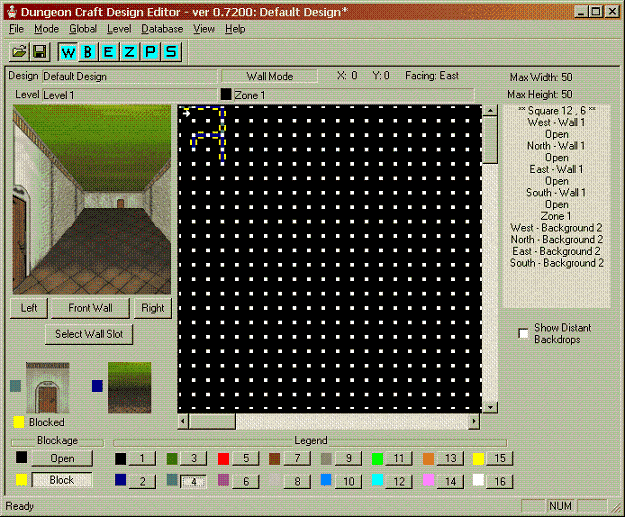Switch to the Z zone mode icon
Viewport: 625px width, 517px height.
131,51
